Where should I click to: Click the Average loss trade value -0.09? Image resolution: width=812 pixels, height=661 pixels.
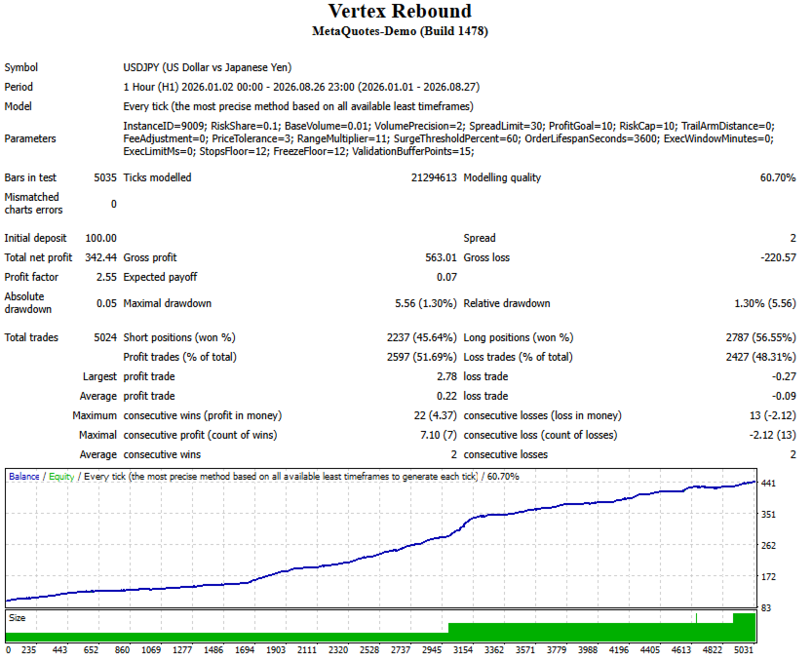point(784,396)
